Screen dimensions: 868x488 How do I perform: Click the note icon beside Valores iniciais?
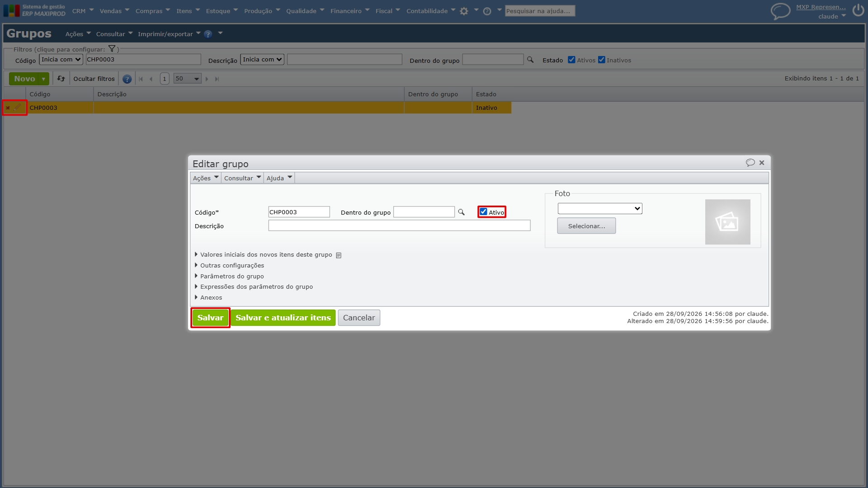pos(339,255)
